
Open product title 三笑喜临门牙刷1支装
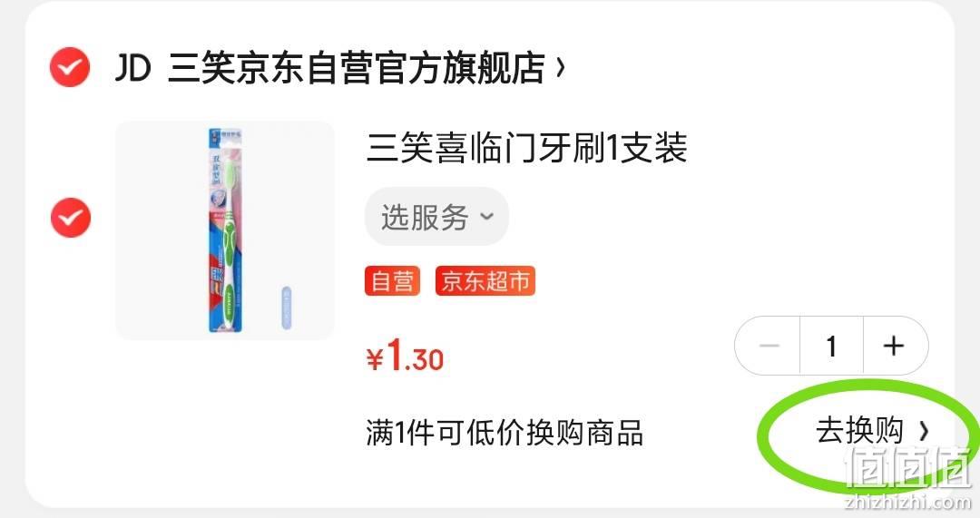coord(526,149)
